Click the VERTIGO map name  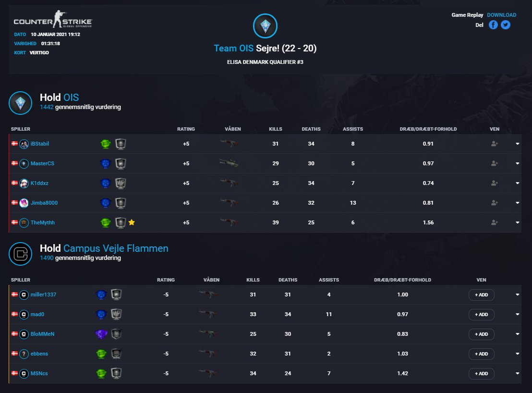pos(39,52)
